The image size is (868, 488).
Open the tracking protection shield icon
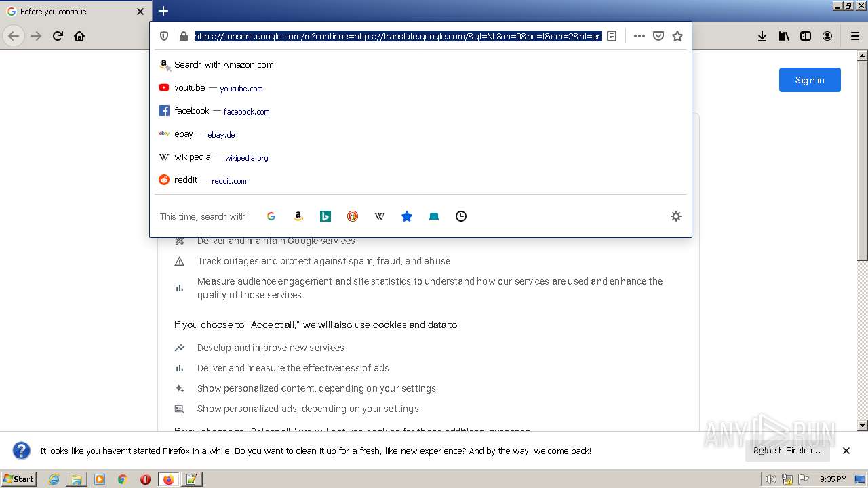click(164, 36)
